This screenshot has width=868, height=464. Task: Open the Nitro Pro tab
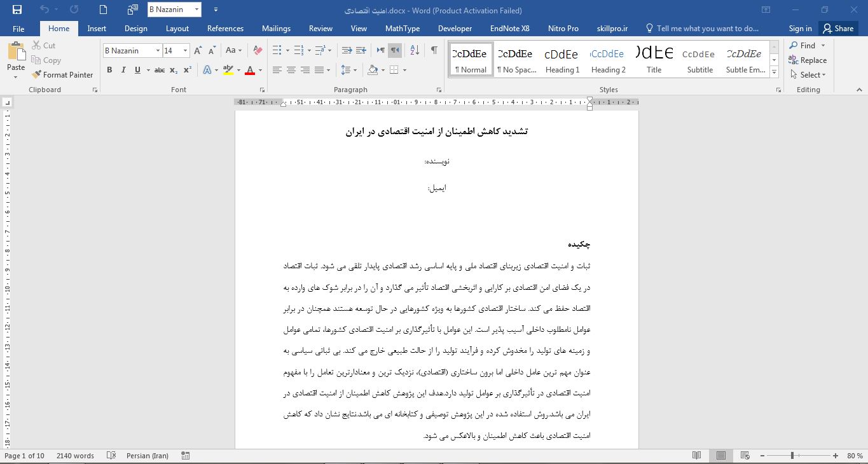pos(563,29)
